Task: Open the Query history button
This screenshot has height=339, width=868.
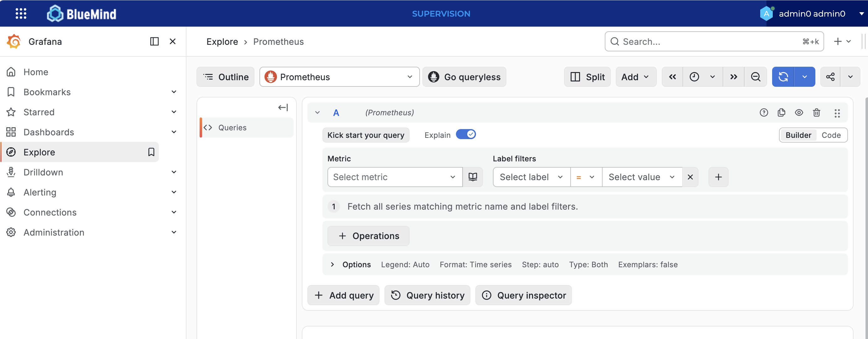Action: tap(427, 295)
